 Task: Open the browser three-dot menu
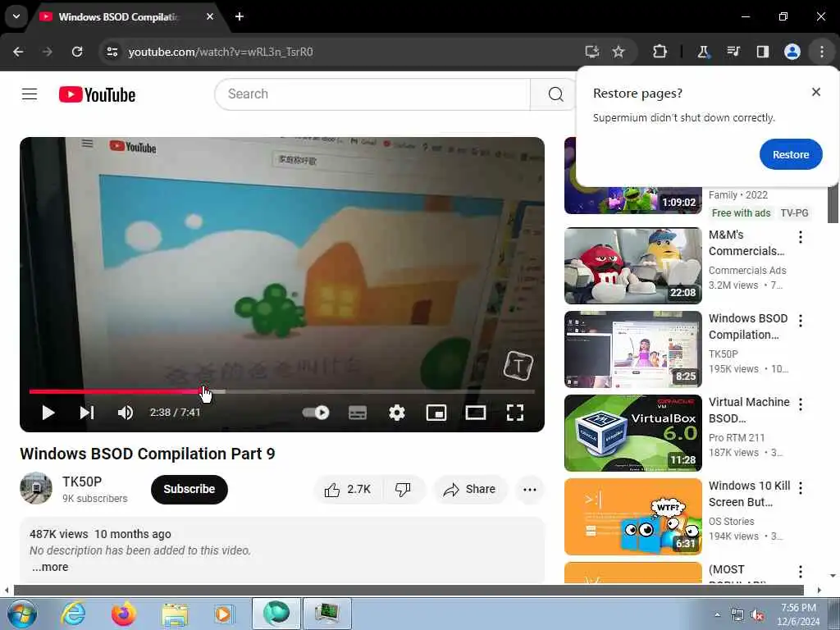[822, 52]
